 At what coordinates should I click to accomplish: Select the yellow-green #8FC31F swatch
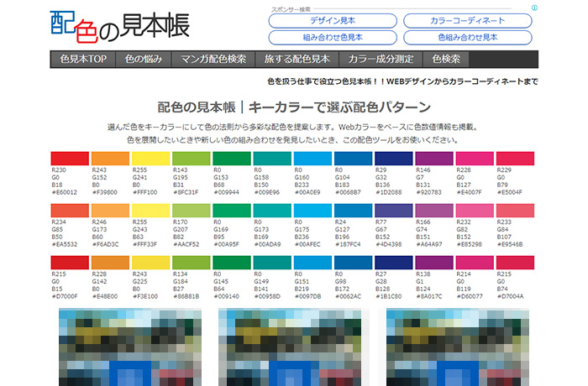point(192,159)
